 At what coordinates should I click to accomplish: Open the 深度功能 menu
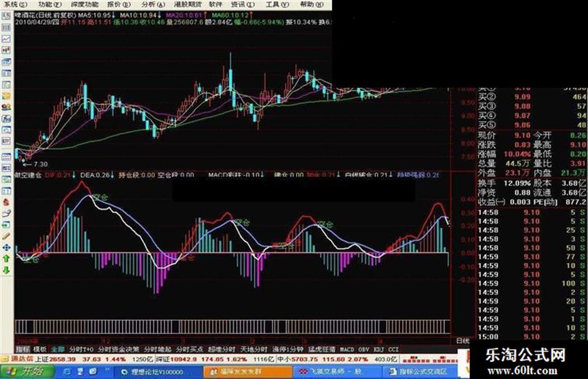[x=85, y=4]
